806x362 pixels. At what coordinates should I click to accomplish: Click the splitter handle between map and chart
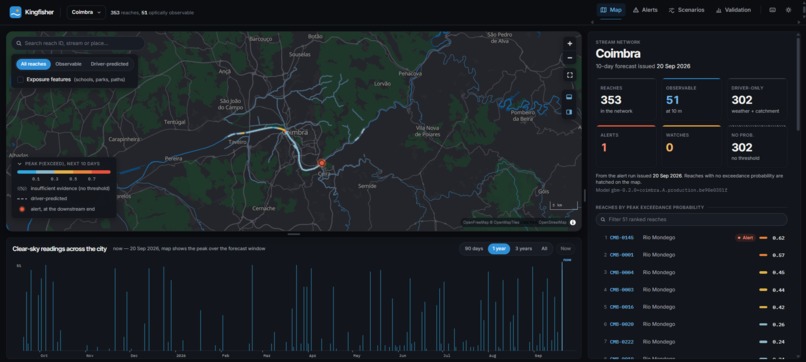click(294, 234)
